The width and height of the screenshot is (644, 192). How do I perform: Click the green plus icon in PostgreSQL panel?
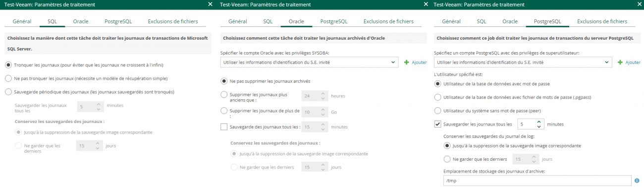(620, 63)
